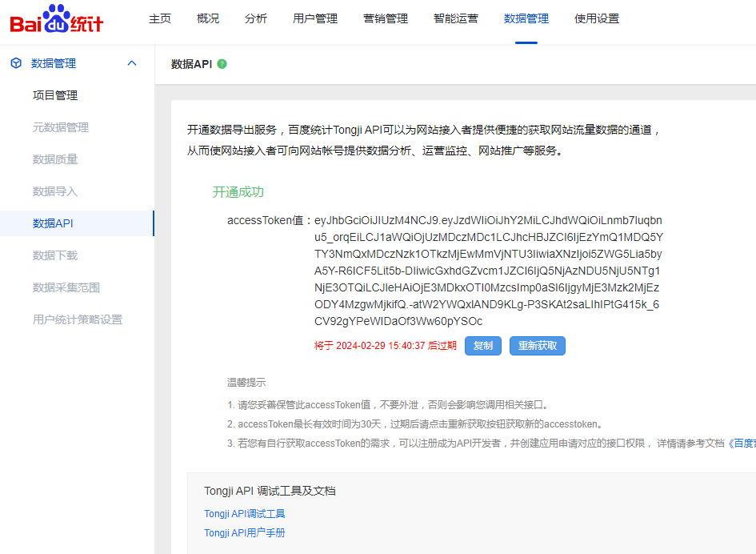Open the 使用设置 tab
The width and height of the screenshot is (756, 554).
(x=597, y=19)
